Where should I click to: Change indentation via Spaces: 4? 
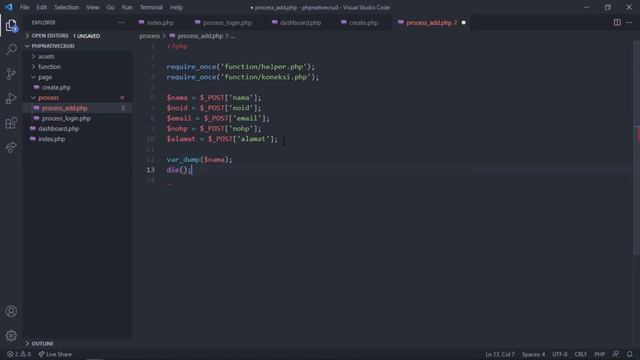pos(533,354)
